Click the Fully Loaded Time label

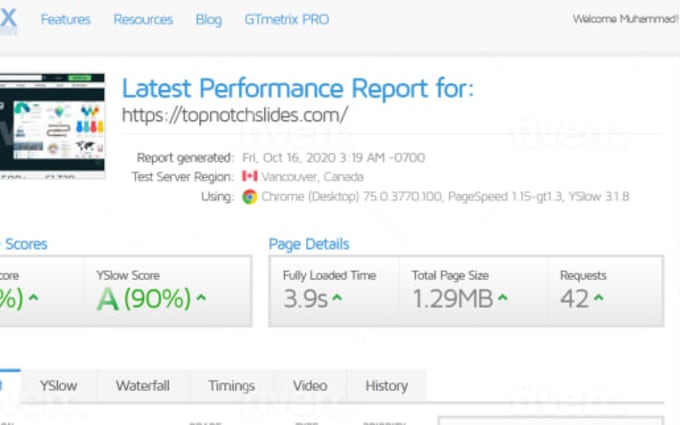tap(329, 275)
